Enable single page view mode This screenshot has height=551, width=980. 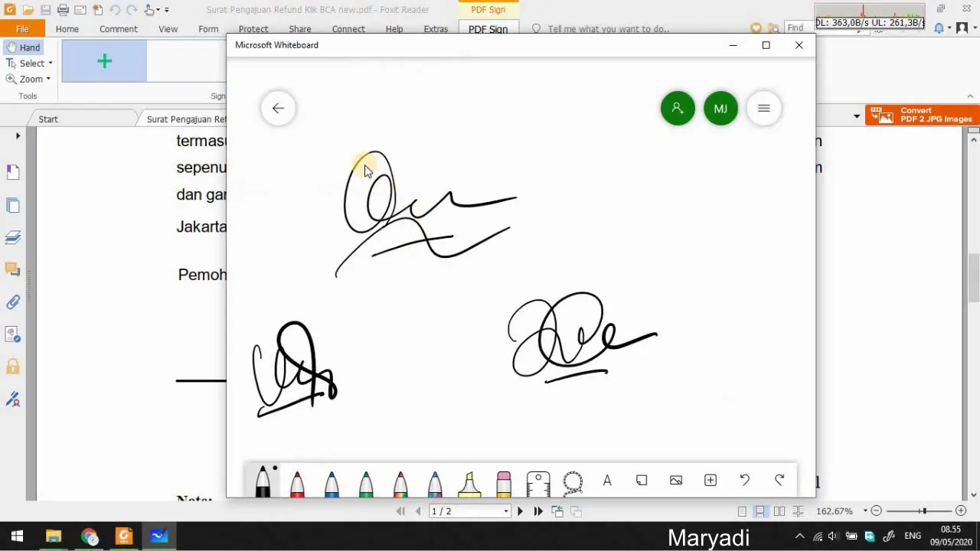click(x=741, y=511)
